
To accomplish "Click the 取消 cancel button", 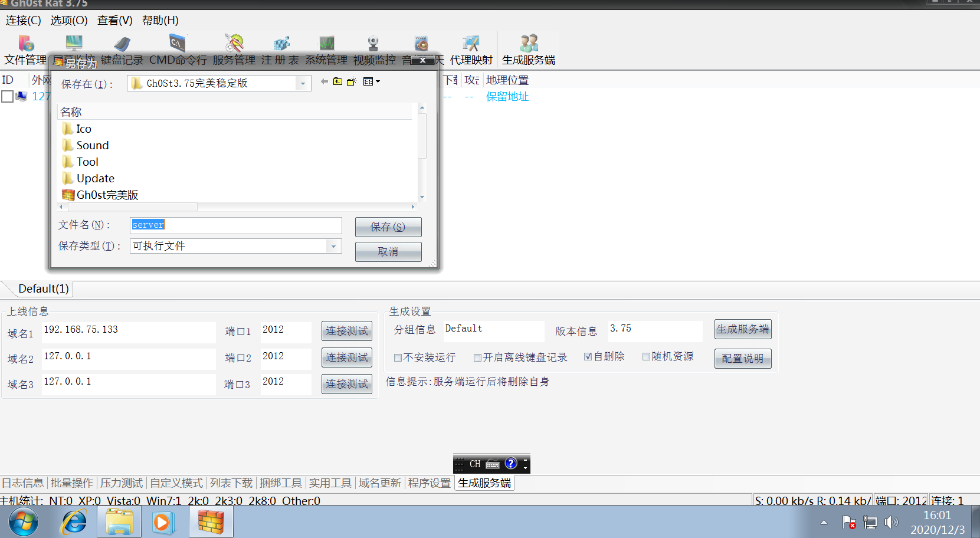I will [x=388, y=252].
